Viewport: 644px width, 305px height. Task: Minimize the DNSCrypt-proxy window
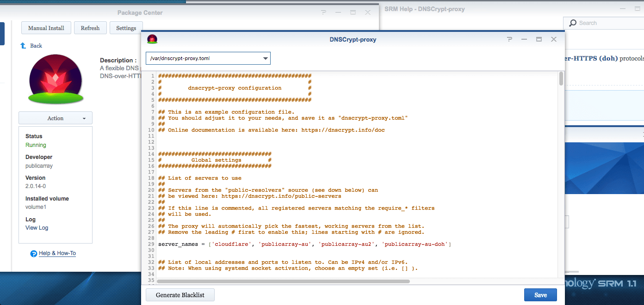(x=524, y=39)
